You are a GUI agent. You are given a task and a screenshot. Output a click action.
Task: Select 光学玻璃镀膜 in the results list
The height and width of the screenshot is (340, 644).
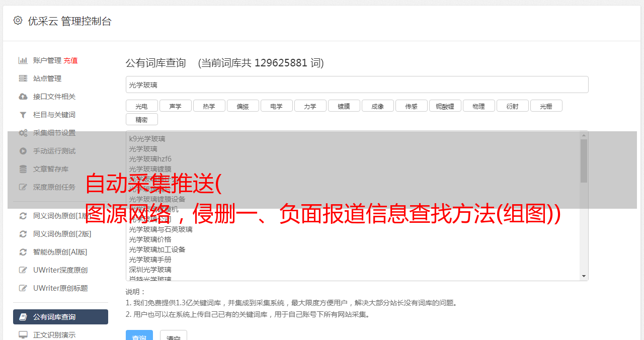pyautogui.click(x=150, y=169)
